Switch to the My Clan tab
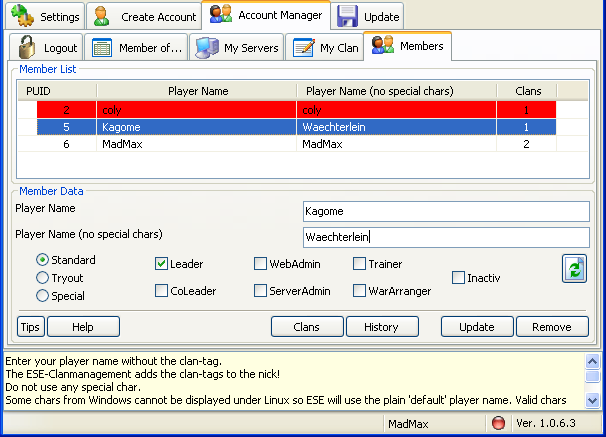 point(325,47)
